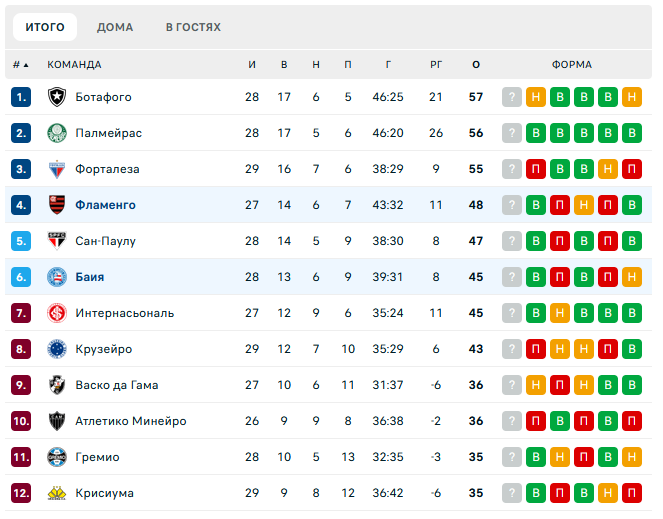Screen dimensions: 663x519
Task: Click the Criciúma team crest icon
Action: [56, 493]
